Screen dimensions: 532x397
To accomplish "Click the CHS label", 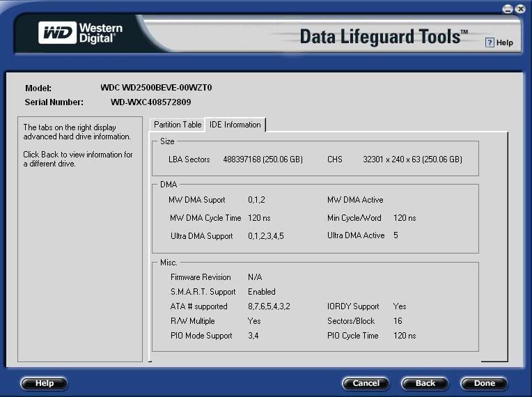I will point(335,159).
